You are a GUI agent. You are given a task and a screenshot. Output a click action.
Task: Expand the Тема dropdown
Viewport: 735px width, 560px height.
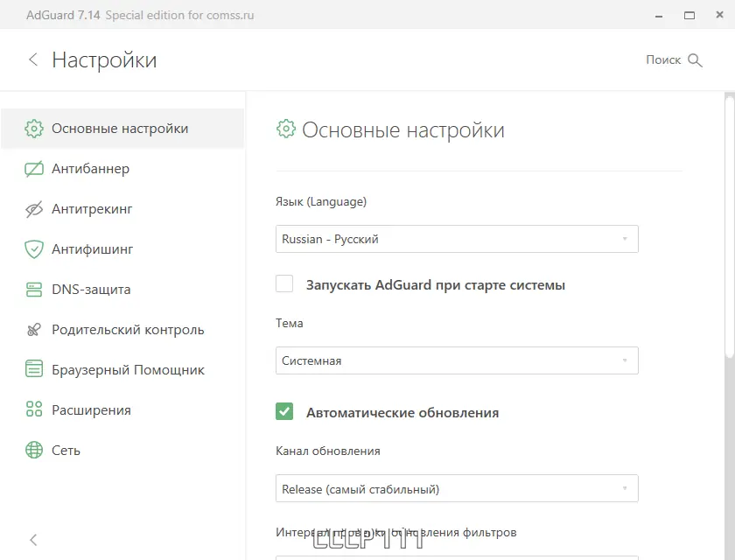457,360
